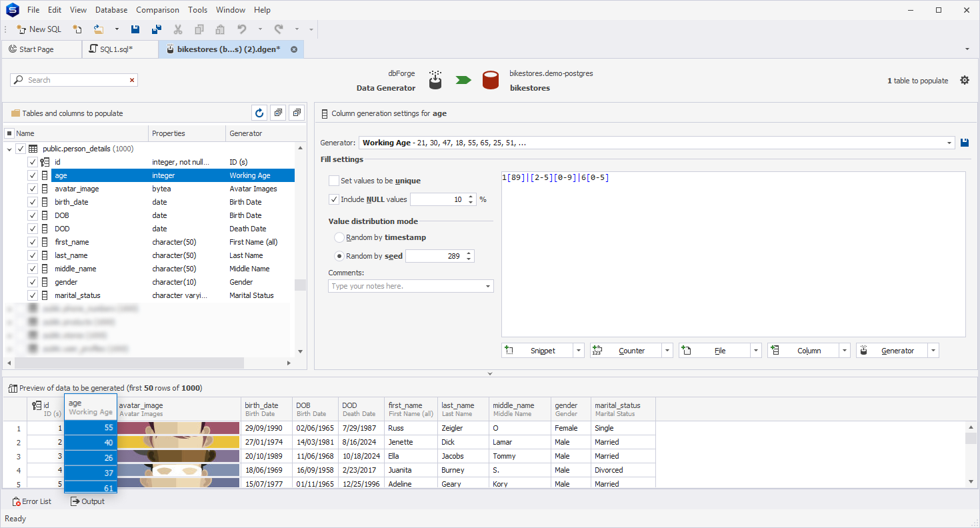This screenshot has width=980, height=528.
Task: Open the Generator Working Age dropdown
Action: click(950, 143)
